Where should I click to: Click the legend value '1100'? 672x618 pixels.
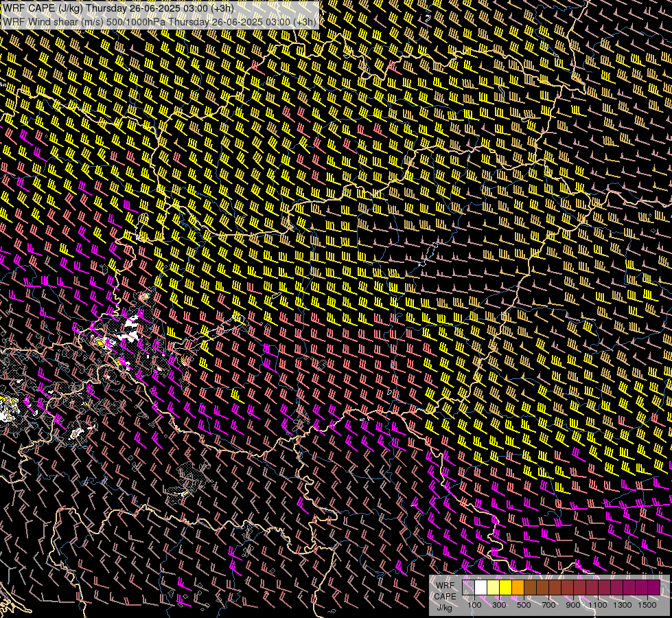coord(598,605)
